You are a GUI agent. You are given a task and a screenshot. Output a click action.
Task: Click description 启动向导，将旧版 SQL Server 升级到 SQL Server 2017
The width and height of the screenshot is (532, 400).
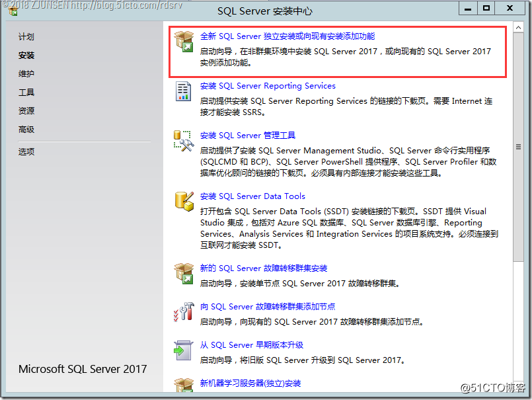302,360
